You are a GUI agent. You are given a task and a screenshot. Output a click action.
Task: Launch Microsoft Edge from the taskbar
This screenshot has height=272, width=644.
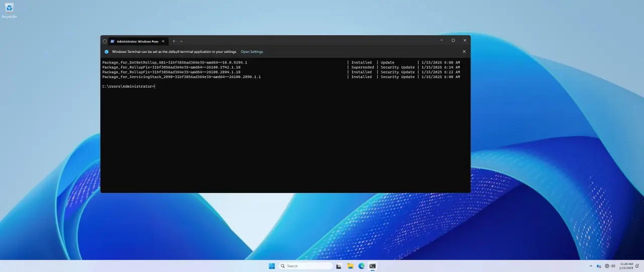coord(361,266)
